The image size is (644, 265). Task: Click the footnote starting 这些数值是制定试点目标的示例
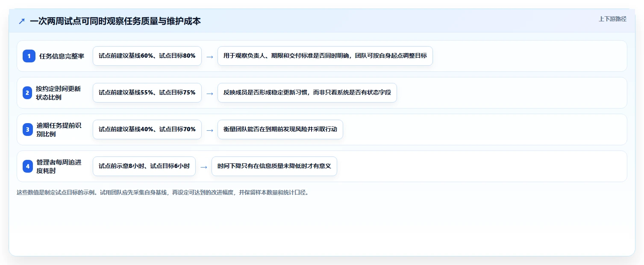[x=162, y=192]
